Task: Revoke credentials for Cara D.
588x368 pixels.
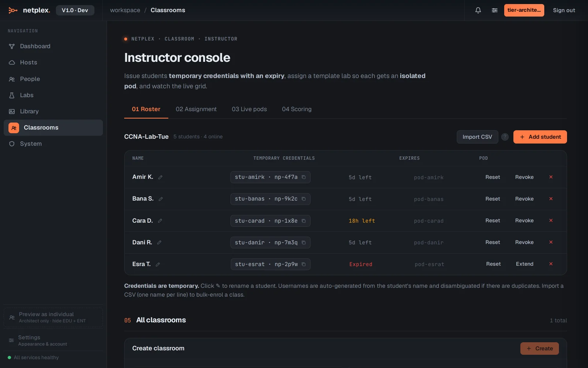Action: pyautogui.click(x=524, y=221)
